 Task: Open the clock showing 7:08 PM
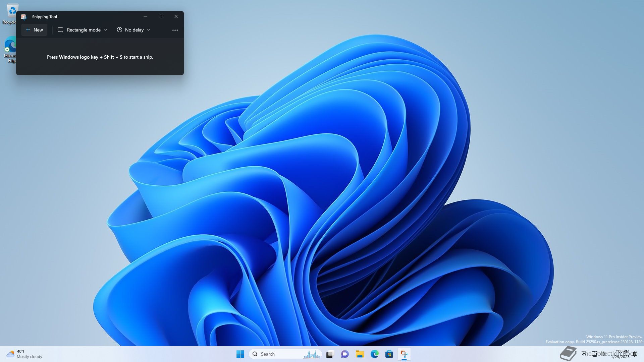pyautogui.click(x=620, y=354)
